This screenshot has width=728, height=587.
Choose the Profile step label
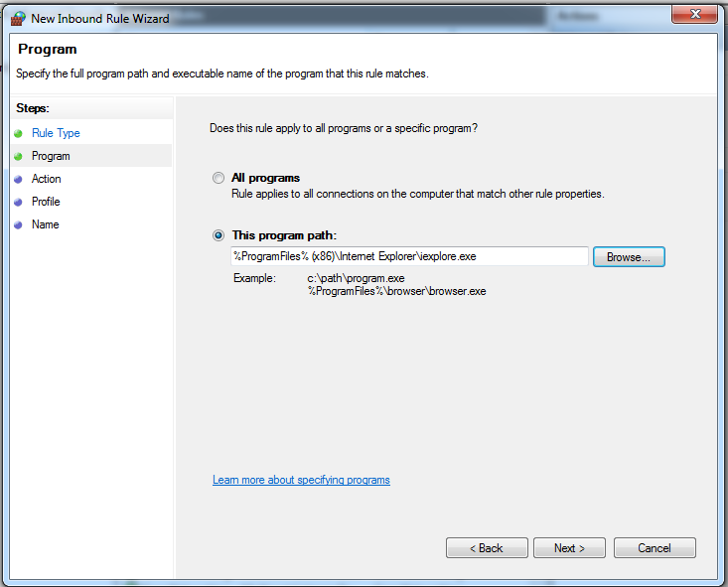pos(46,202)
